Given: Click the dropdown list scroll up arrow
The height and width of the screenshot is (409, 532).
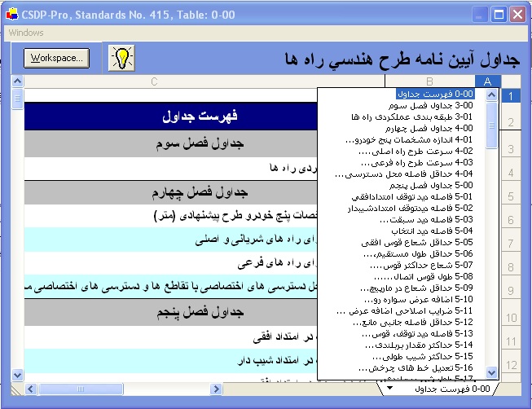Looking at the screenshot, I should pos(491,95).
